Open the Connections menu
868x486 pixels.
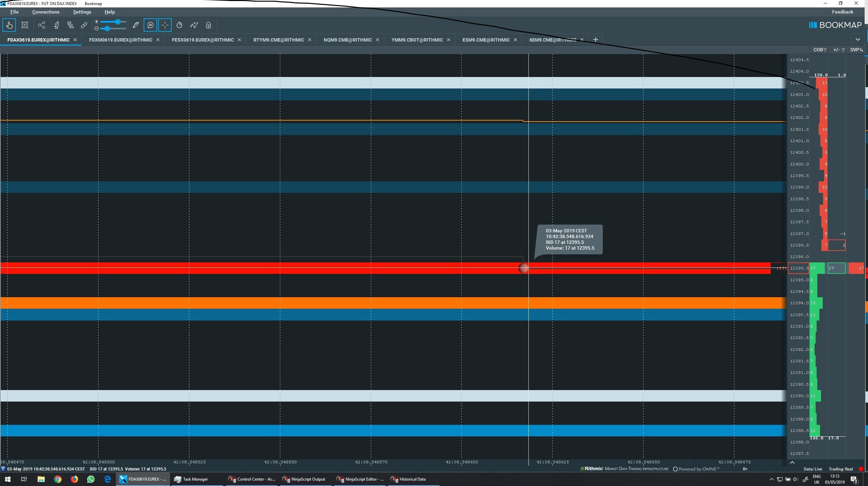[46, 12]
